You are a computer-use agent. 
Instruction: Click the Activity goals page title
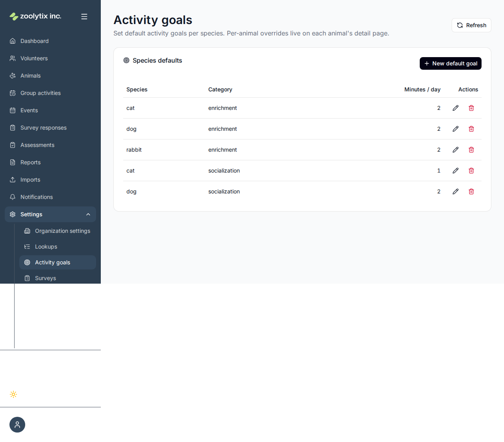tap(153, 20)
